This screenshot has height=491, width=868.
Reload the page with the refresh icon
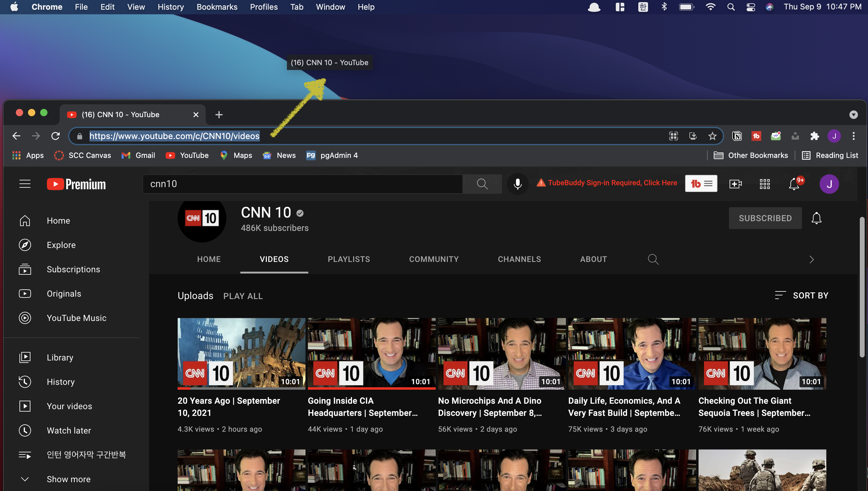coord(55,136)
